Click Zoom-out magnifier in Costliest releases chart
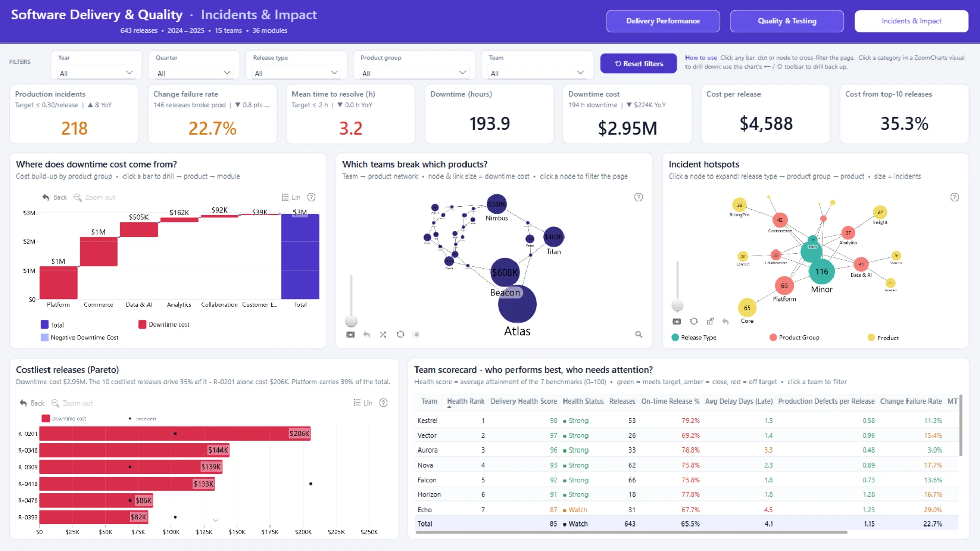Image resolution: width=980 pixels, height=551 pixels. click(55, 403)
